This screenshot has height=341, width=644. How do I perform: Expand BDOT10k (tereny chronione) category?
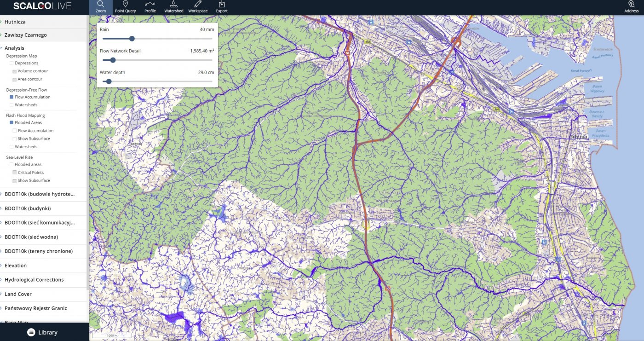[44, 251]
